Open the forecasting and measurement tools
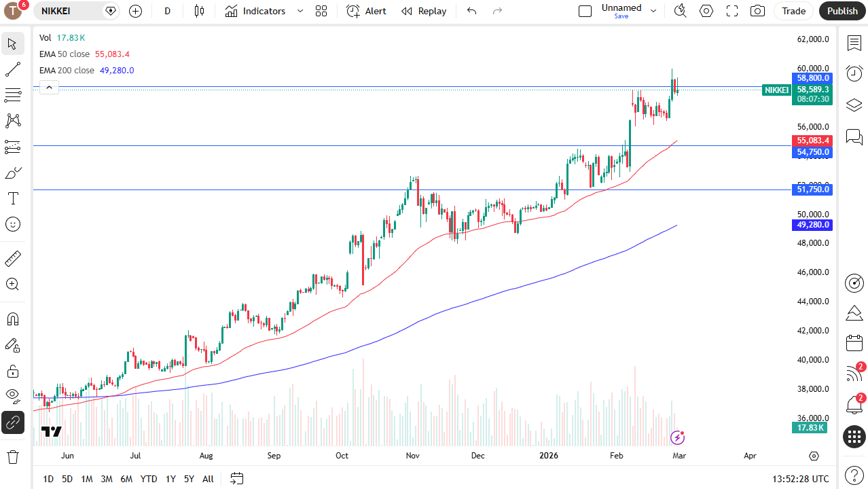Screen dimensions: 868x489 tap(12, 147)
